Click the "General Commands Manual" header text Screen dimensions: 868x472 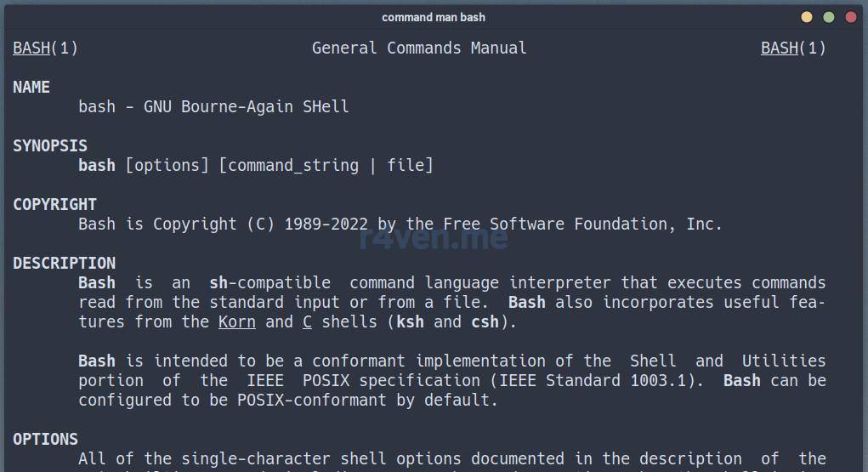(x=419, y=48)
